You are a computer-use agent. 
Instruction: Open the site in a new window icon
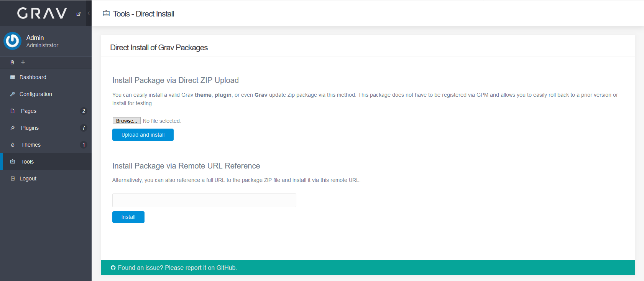79,14
